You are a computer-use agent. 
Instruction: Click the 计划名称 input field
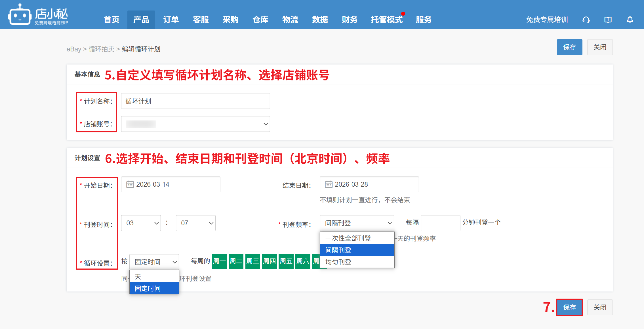tap(195, 101)
